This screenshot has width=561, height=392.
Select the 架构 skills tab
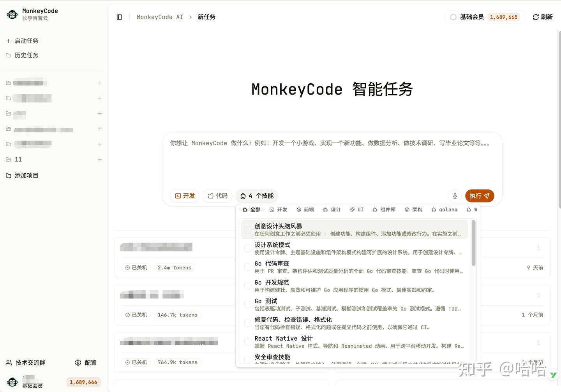click(x=414, y=209)
